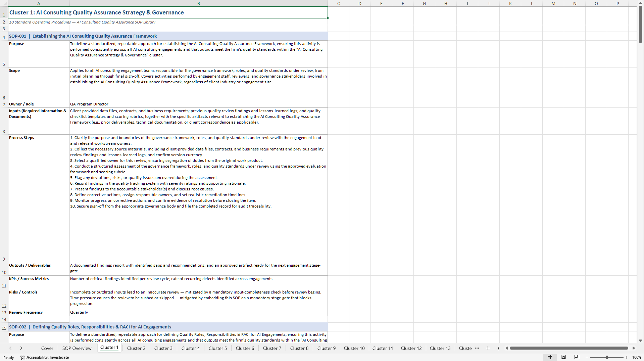644x361 pixels.
Task: Select column C header
Action: point(338,3)
